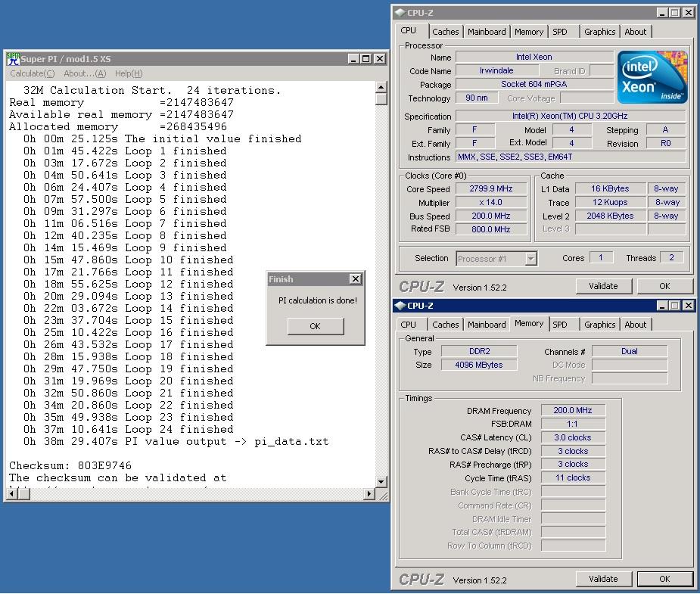This screenshot has height=594, width=700.
Task: Minimize the Super PI window
Action: tap(353, 58)
